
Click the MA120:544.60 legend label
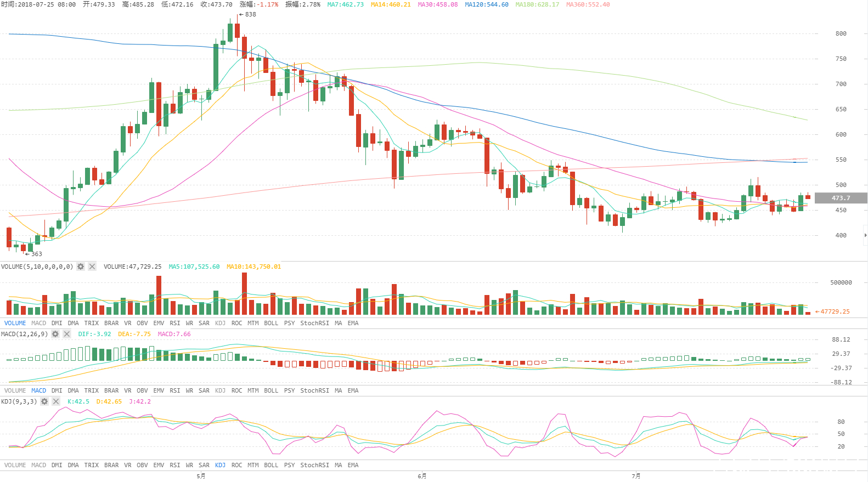487,4
